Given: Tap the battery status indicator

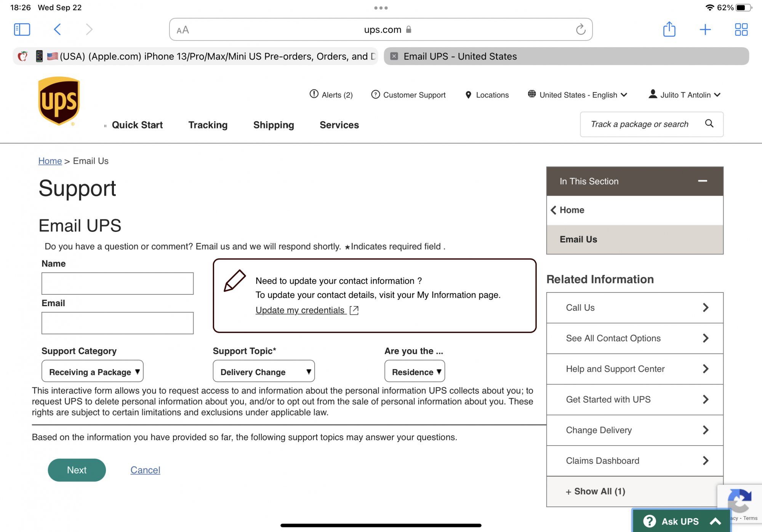Looking at the screenshot, I should [743, 8].
